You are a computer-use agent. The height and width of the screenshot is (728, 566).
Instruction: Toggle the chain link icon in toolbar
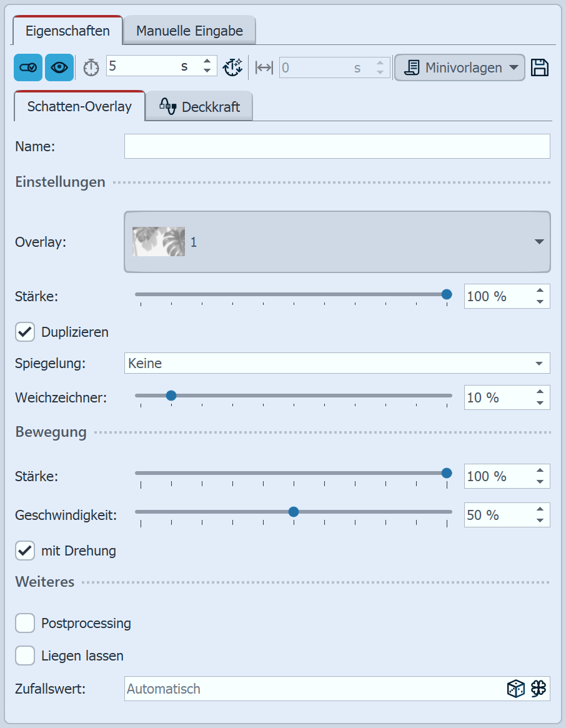(x=27, y=67)
